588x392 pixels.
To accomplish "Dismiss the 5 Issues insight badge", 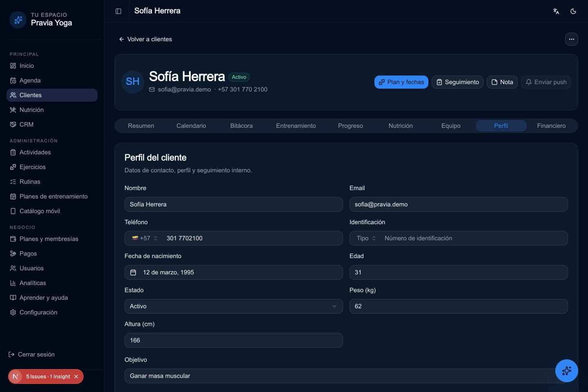I will coord(76,376).
